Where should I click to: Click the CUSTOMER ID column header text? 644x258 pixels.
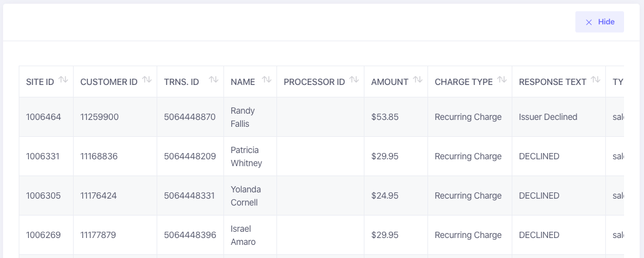(109, 82)
